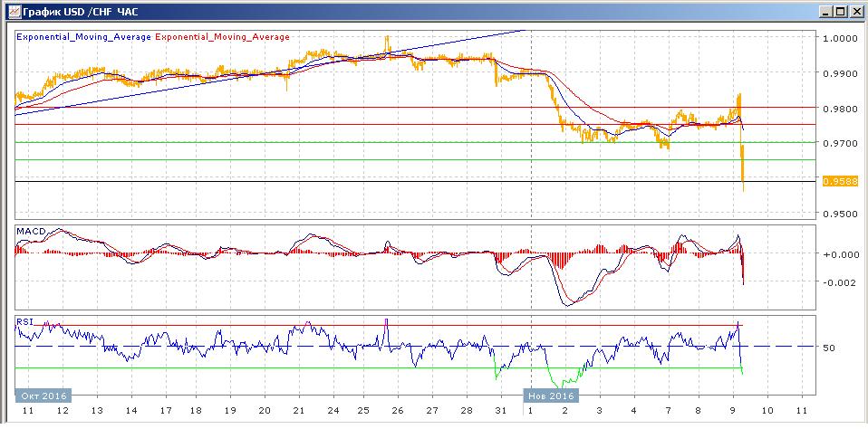Viewport: 868px width, 429px height.
Task: Maximize the USD/CHF chart window
Action: pyautogui.click(x=840, y=11)
